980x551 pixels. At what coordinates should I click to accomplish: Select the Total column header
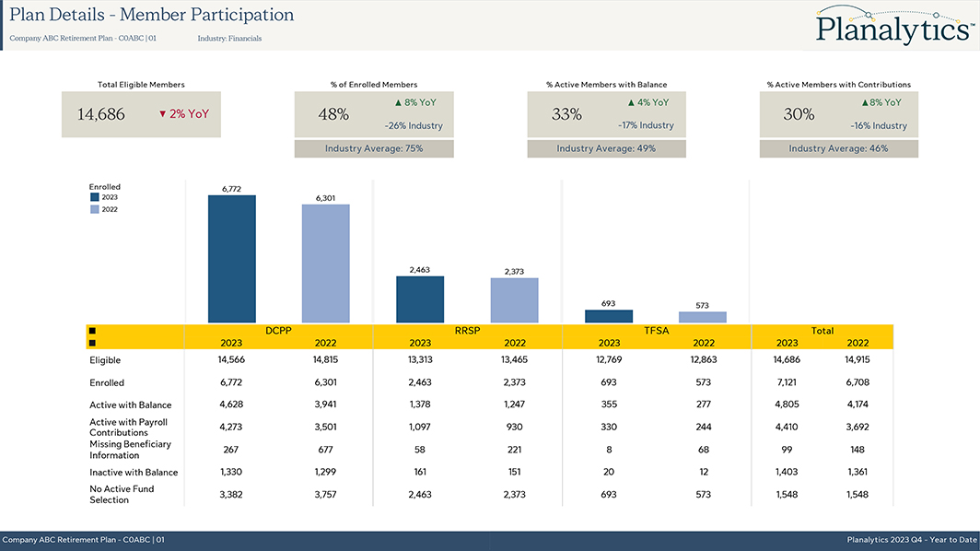tap(822, 330)
